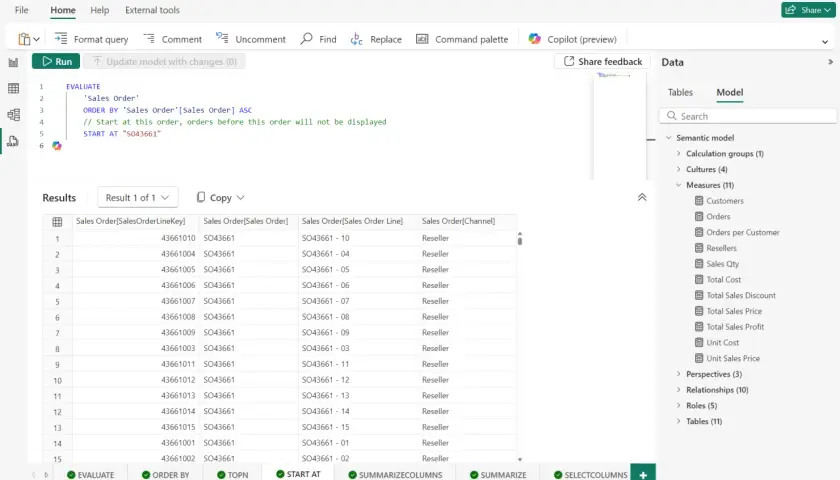The height and width of the screenshot is (480, 840).
Task: Expand Relationships (10)
Action: (x=679, y=390)
